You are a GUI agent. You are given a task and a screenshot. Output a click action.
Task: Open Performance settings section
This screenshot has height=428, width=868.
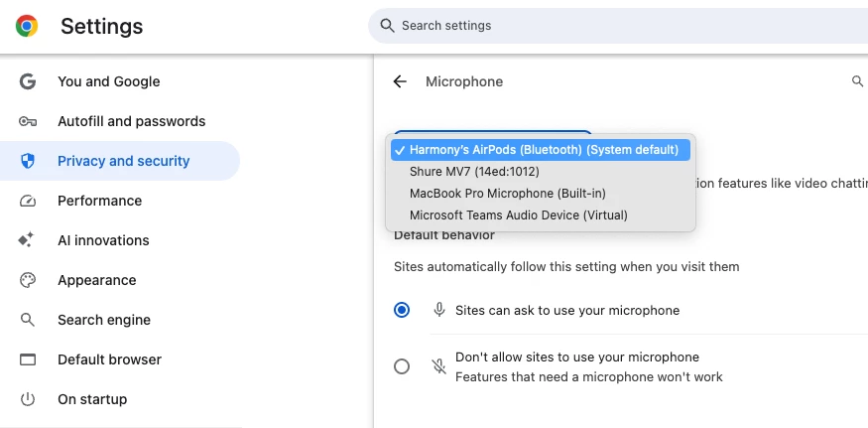coord(120,201)
